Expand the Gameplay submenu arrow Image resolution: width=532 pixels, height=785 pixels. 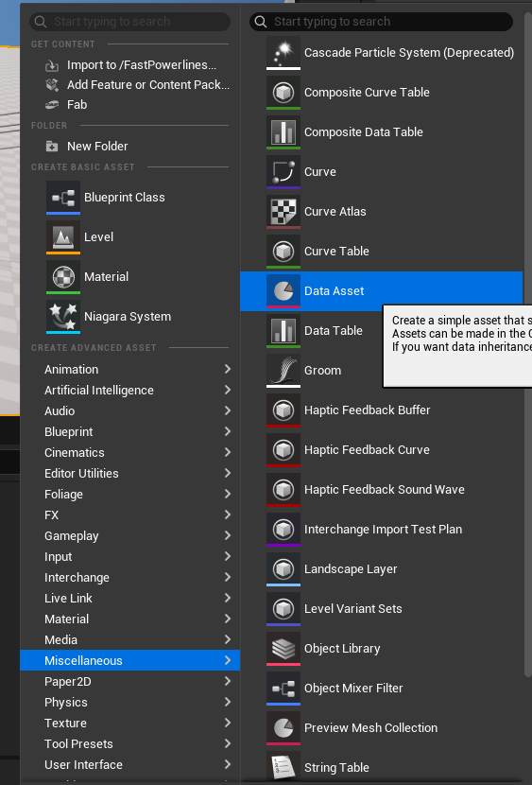click(x=228, y=535)
